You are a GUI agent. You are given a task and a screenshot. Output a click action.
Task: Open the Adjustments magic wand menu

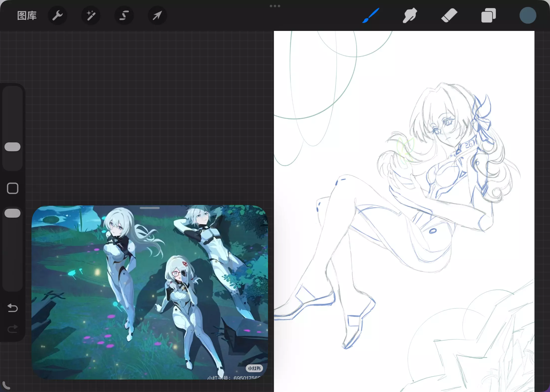click(91, 15)
